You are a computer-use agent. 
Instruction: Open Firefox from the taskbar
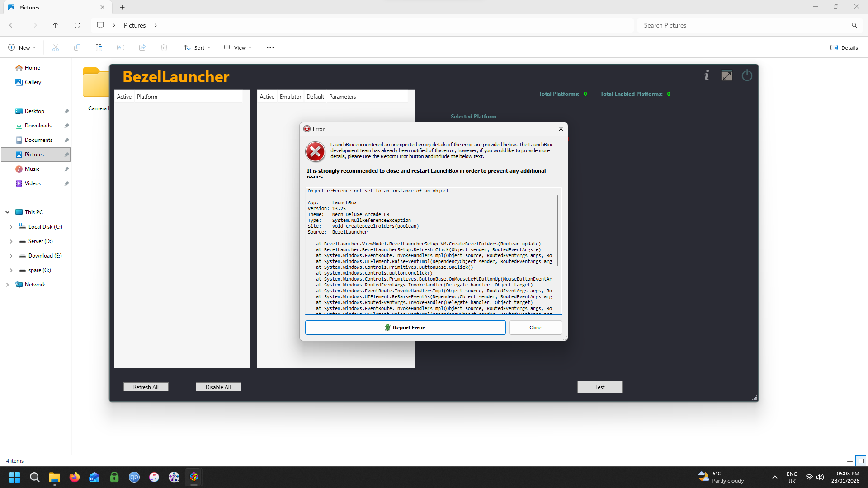click(x=75, y=477)
